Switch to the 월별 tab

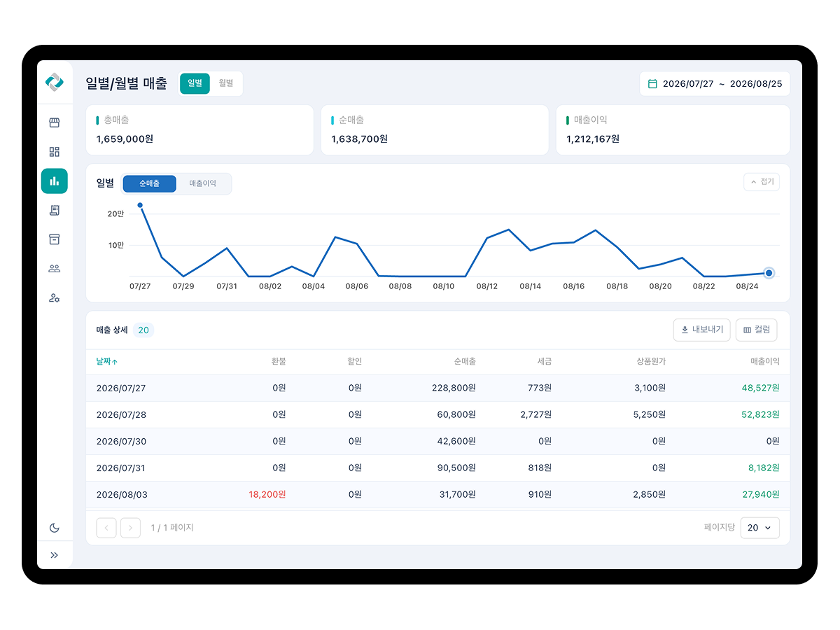pos(225,83)
